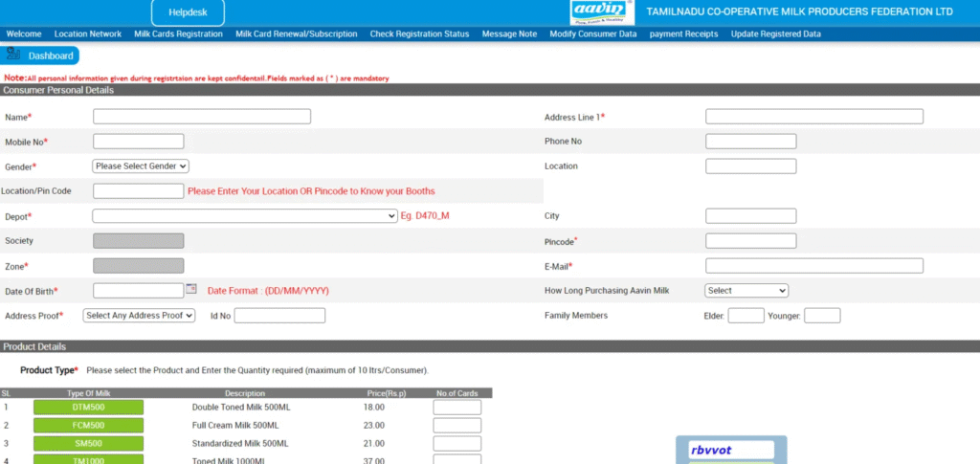Open the Date Of Birth calendar icon
Viewport: 980px width, 464px height.
191,289
